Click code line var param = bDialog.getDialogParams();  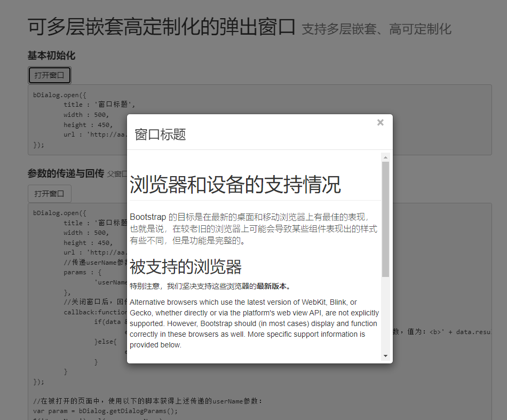tap(106, 411)
